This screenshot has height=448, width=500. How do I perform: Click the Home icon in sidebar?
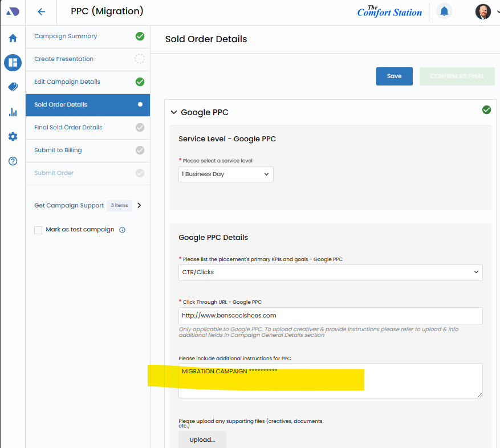[x=13, y=38]
